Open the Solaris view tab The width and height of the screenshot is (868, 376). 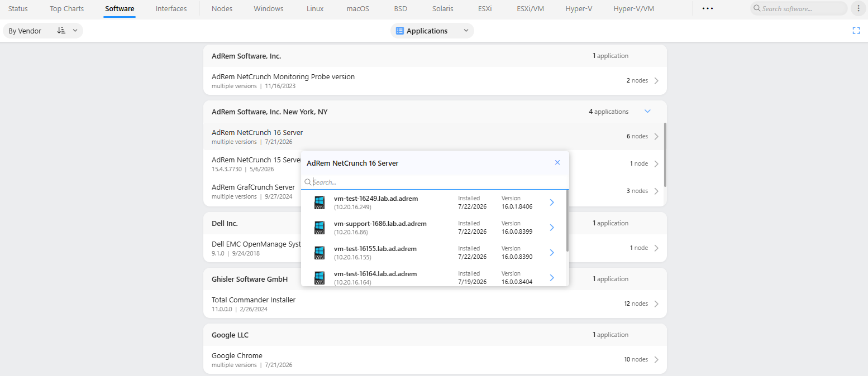tap(443, 8)
